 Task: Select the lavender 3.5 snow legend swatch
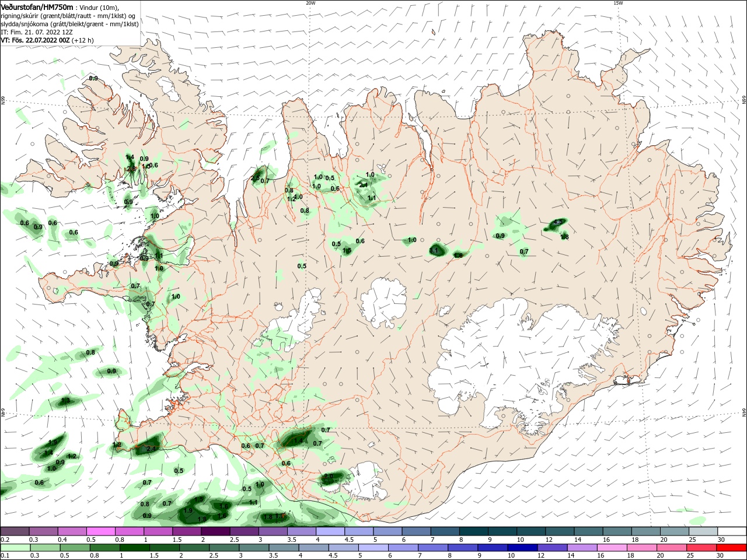pos(301,531)
